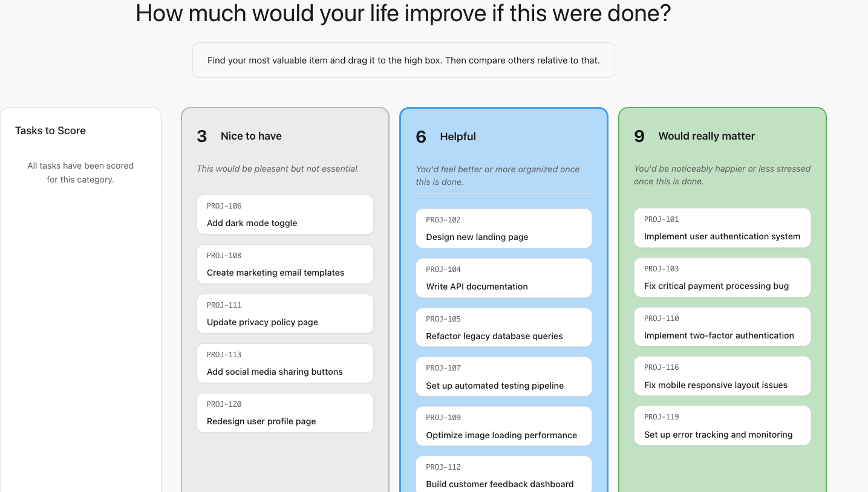
Task: Click the "Tasks to Score" panel heading
Action: [50, 131]
